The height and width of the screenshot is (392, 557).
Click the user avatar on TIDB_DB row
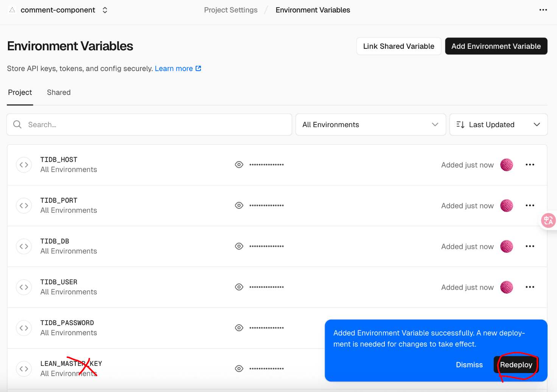[x=506, y=246]
